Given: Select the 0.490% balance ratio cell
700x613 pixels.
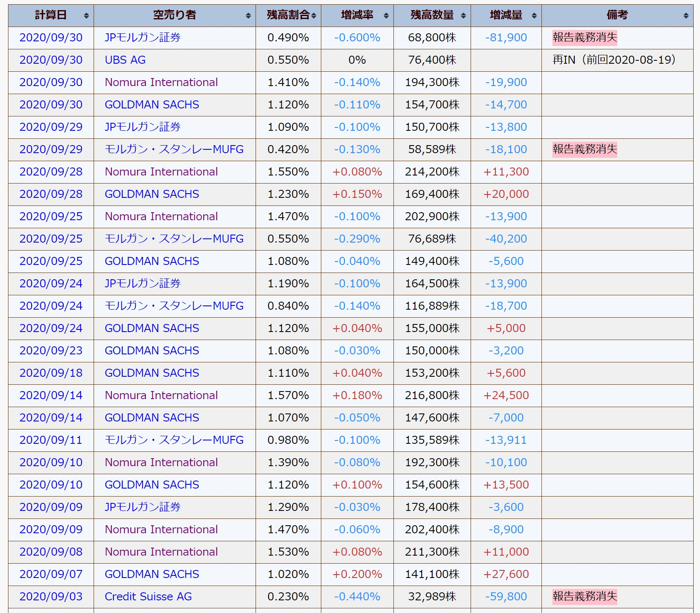Looking at the screenshot, I should [x=288, y=38].
